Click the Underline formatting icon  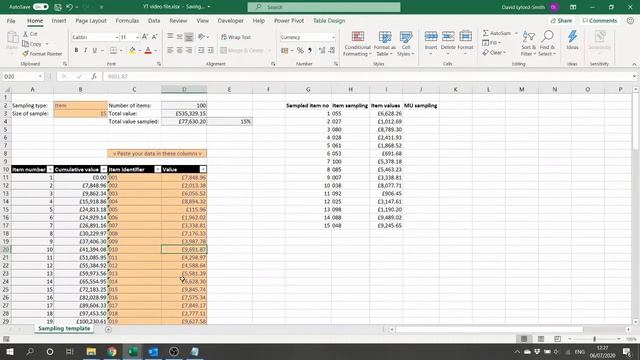(95, 50)
